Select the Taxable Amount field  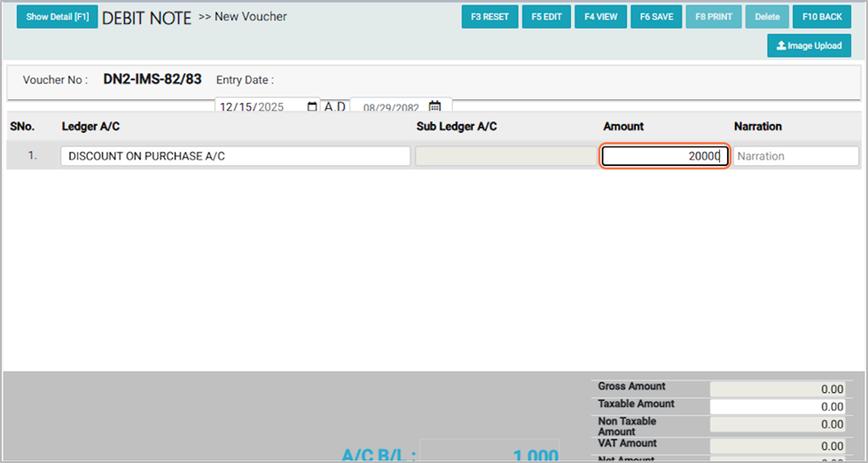tap(778, 407)
